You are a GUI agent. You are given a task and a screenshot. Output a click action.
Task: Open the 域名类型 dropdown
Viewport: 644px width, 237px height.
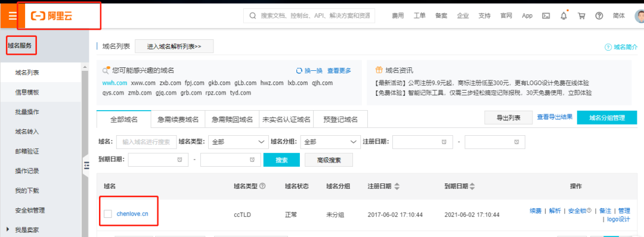(238, 142)
